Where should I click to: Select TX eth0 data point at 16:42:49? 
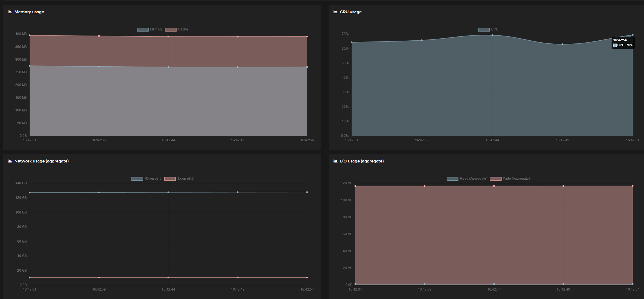[238, 278]
